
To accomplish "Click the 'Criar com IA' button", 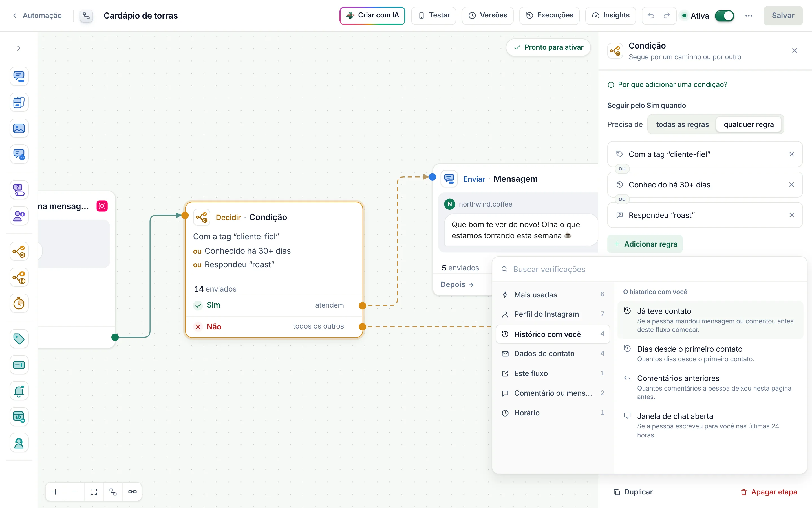I will (x=372, y=16).
